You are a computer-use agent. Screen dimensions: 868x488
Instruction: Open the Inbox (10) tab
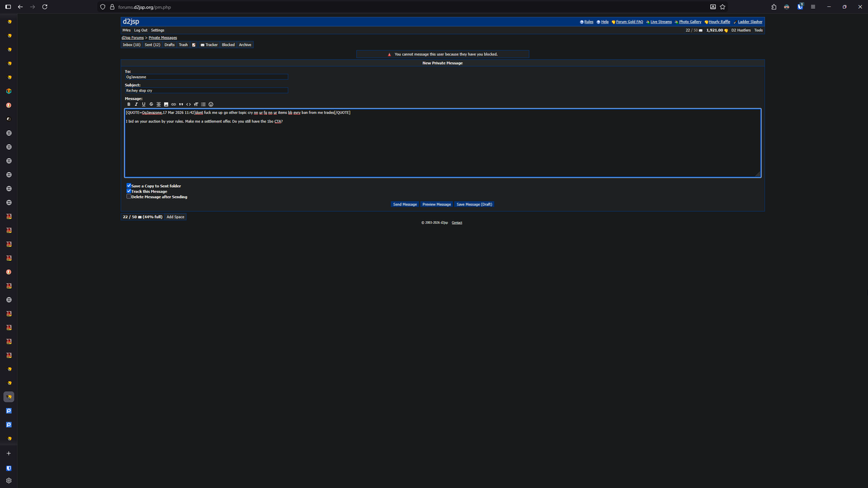[x=132, y=45]
